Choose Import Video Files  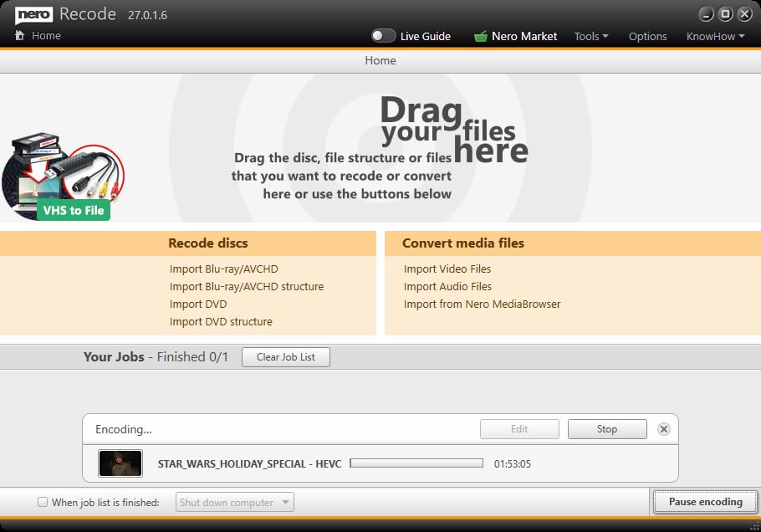pos(447,269)
